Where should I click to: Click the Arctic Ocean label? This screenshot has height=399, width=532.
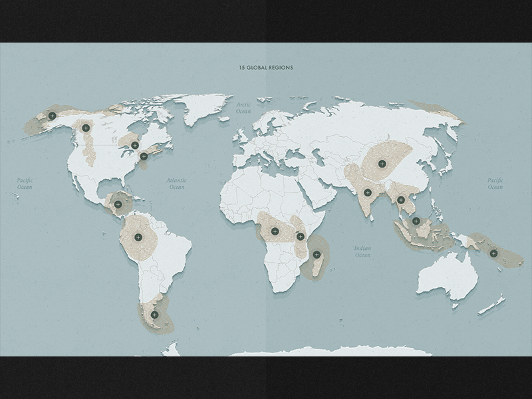[x=244, y=107]
